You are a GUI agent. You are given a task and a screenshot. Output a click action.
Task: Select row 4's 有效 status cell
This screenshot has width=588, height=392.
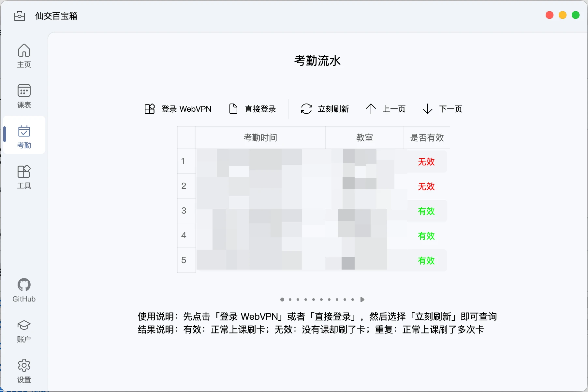tap(426, 236)
